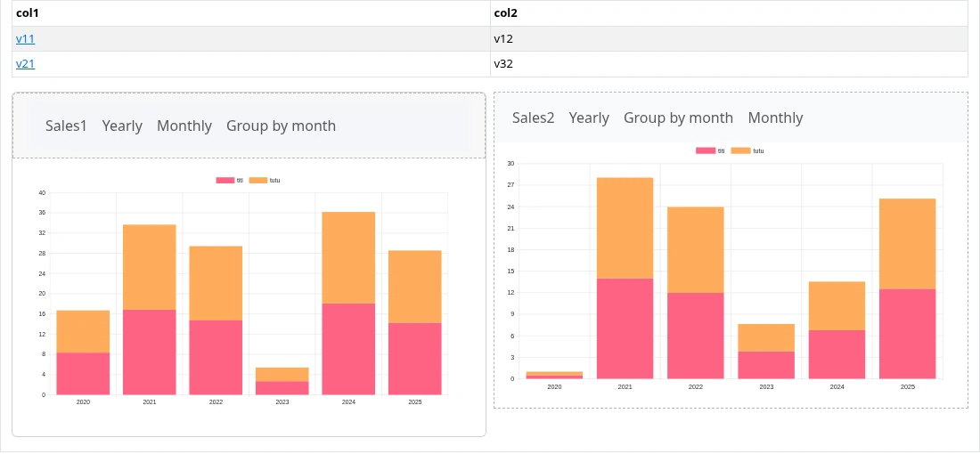980x454 pixels.
Task: Toggle tutu legend in Sales1 chart
Action: point(265,181)
